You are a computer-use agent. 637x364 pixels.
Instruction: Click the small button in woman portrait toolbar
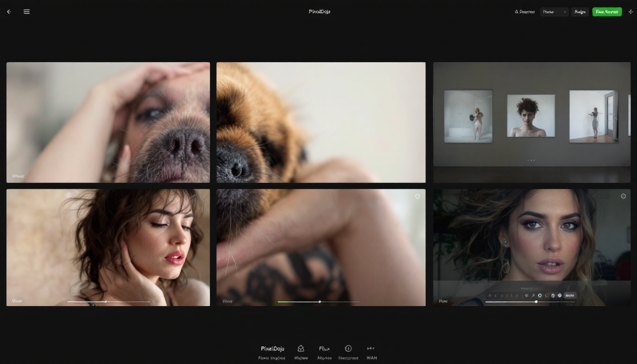pyautogui.click(x=570, y=295)
